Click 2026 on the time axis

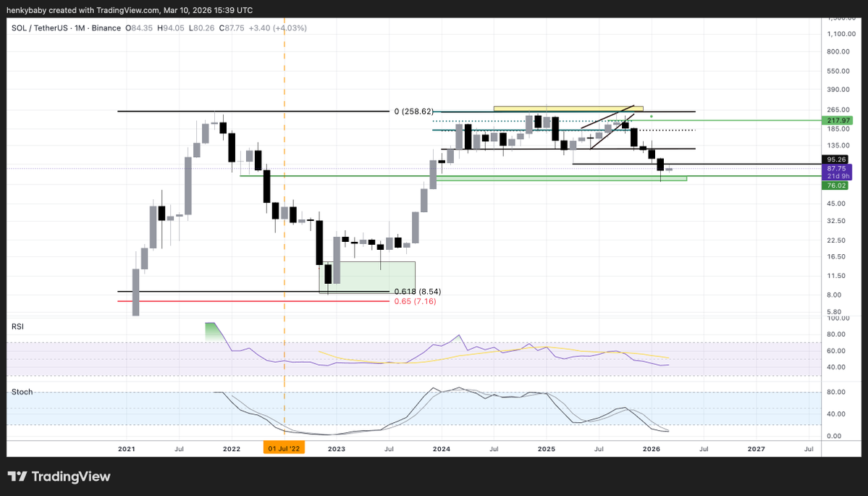(652, 448)
